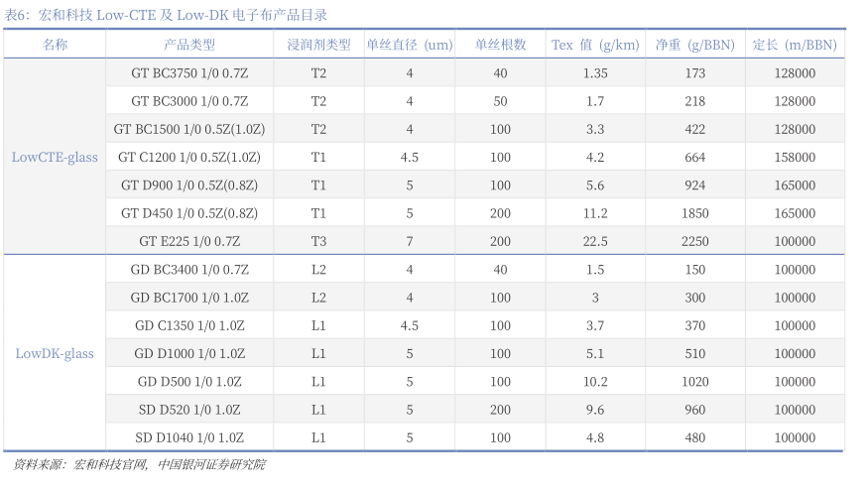Select the LowCTE-glass category cell

(x=55, y=157)
